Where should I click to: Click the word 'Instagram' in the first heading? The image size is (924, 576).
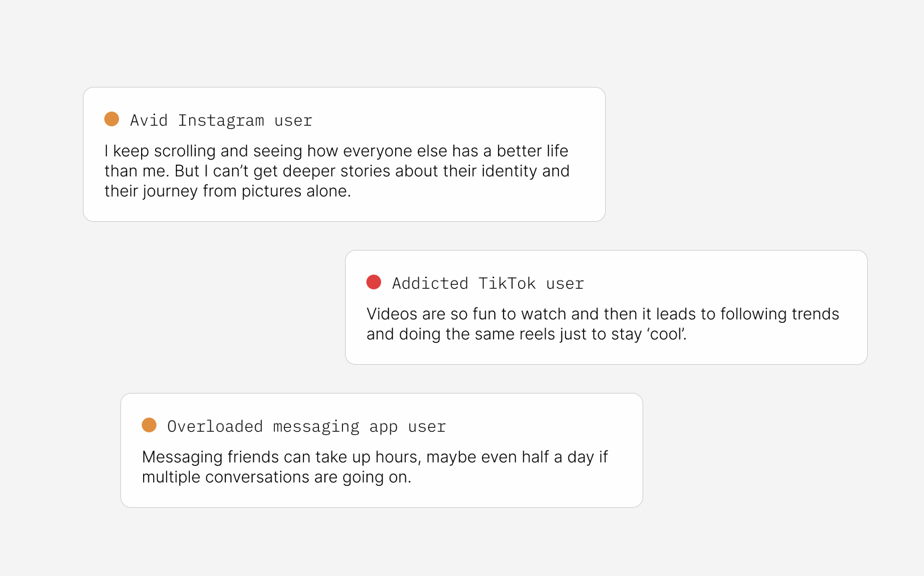click(x=221, y=121)
